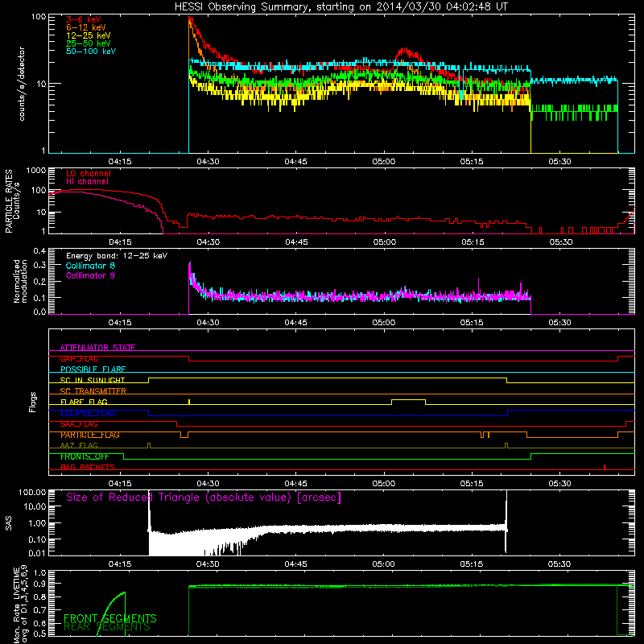Click the HI channel legend label
This screenshot has width=644, height=644.
coord(87,182)
